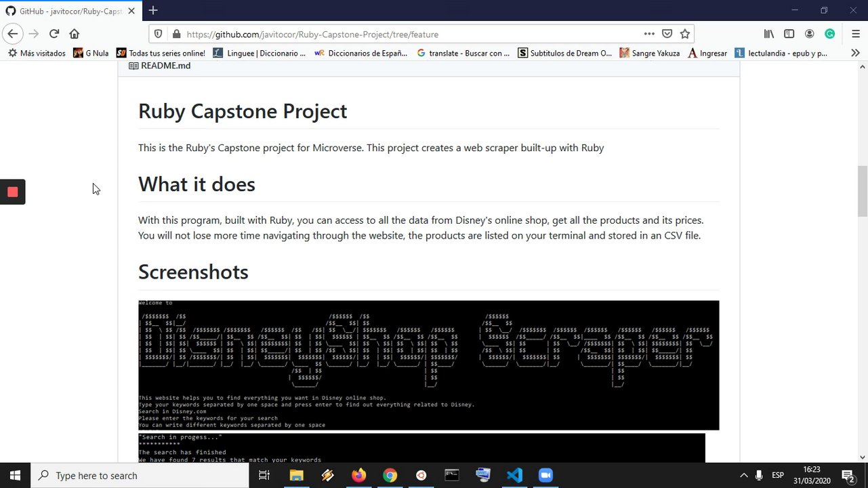Image resolution: width=868 pixels, height=488 pixels.
Task: Open translate - Buscar con bookmark
Action: tap(463, 53)
